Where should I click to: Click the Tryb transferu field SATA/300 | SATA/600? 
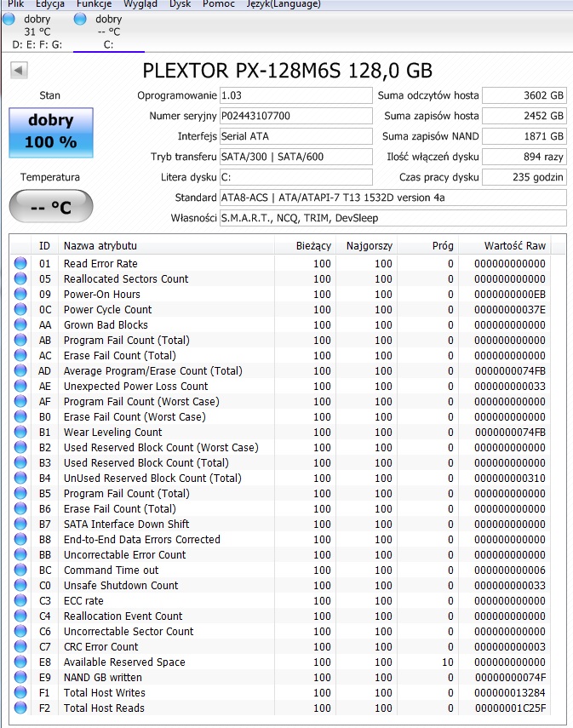[x=295, y=157]
